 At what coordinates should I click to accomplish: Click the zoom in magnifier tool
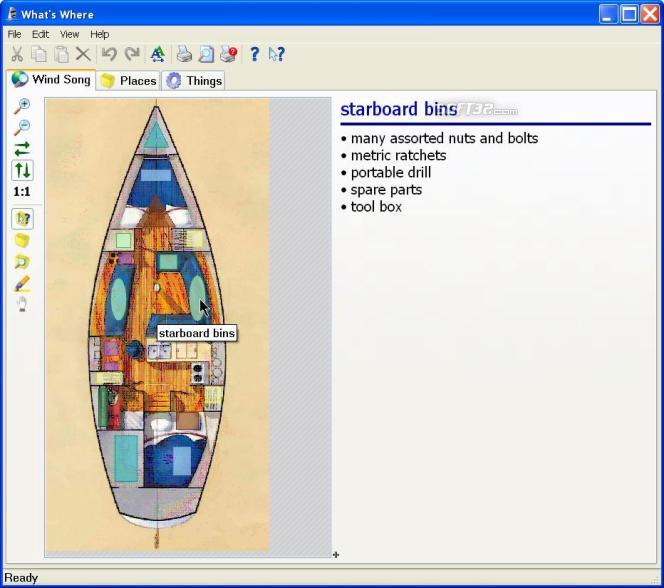21,105
